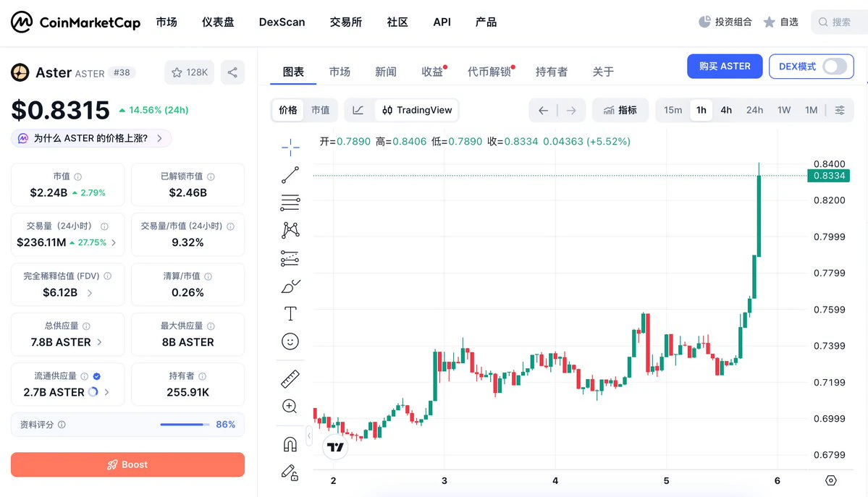Select the market cap view toggle
The width and height of the screenshot is (868, 497).
(321, 110)
